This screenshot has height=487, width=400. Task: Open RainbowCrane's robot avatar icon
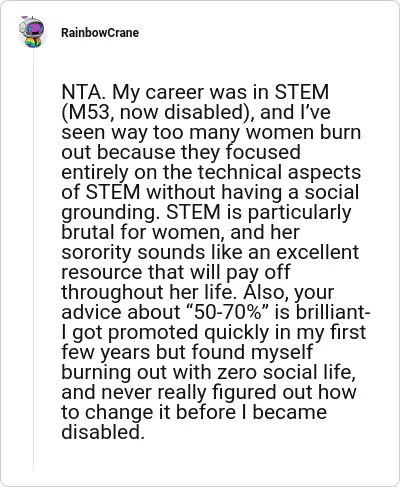coord(32,32)
